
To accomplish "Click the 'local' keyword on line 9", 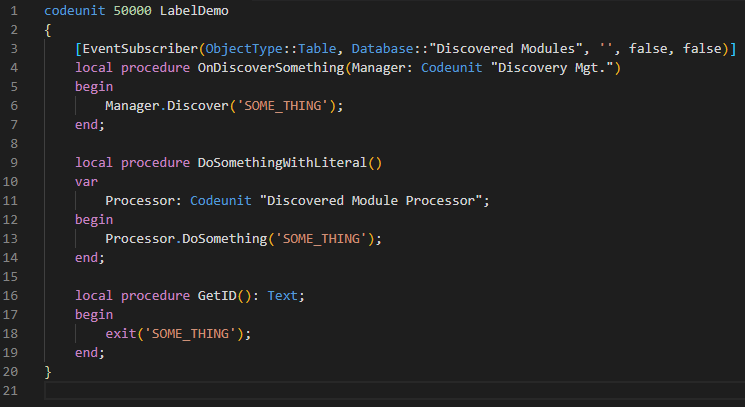I will 94,162.
